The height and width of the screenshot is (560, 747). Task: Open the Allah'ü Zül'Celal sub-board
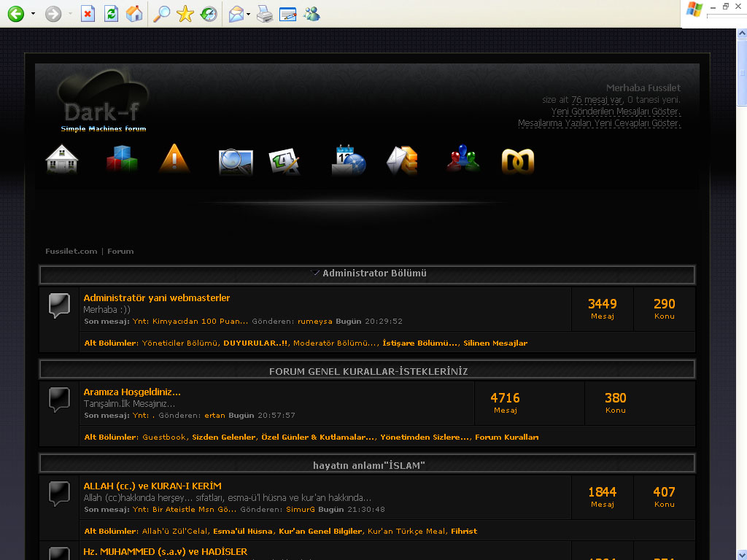(175, 531)
